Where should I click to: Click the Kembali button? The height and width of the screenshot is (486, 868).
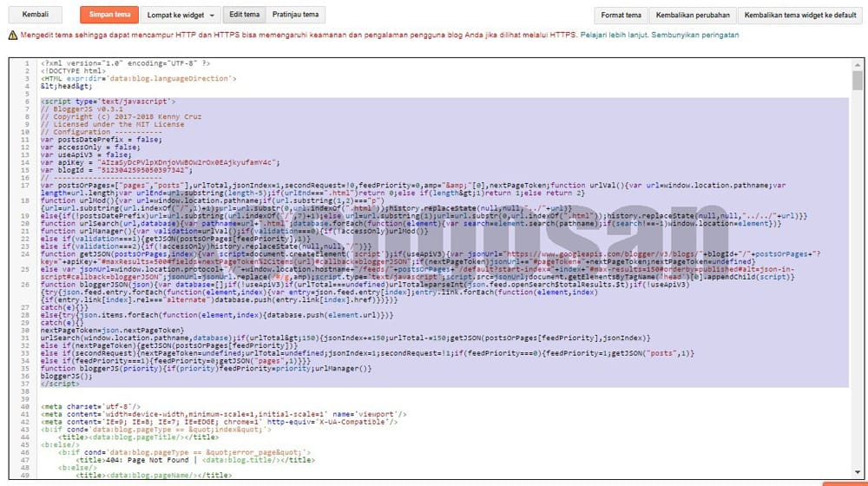pyautogui.click(x=36, y=15)
